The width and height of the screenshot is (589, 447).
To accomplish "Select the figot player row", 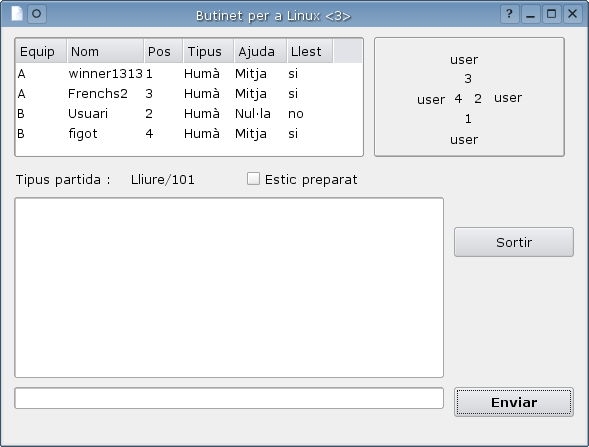I will pos(189,133).
